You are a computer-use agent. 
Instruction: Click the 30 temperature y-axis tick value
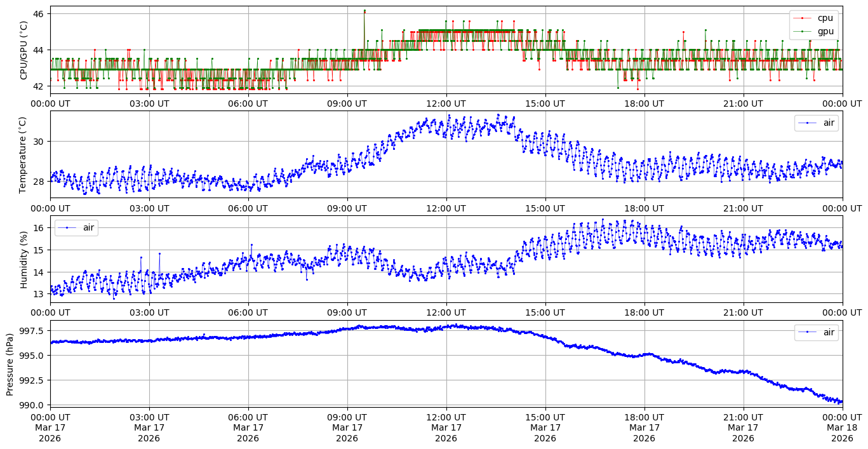pyautogui.click(x=38, y=142)
